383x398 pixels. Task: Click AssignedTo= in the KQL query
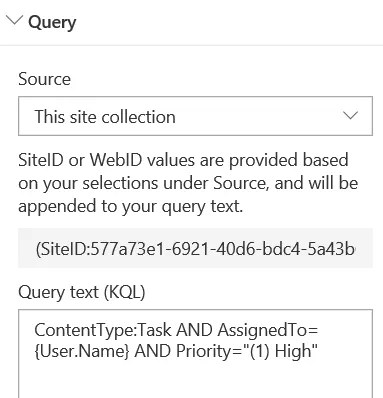coord(268,330)
